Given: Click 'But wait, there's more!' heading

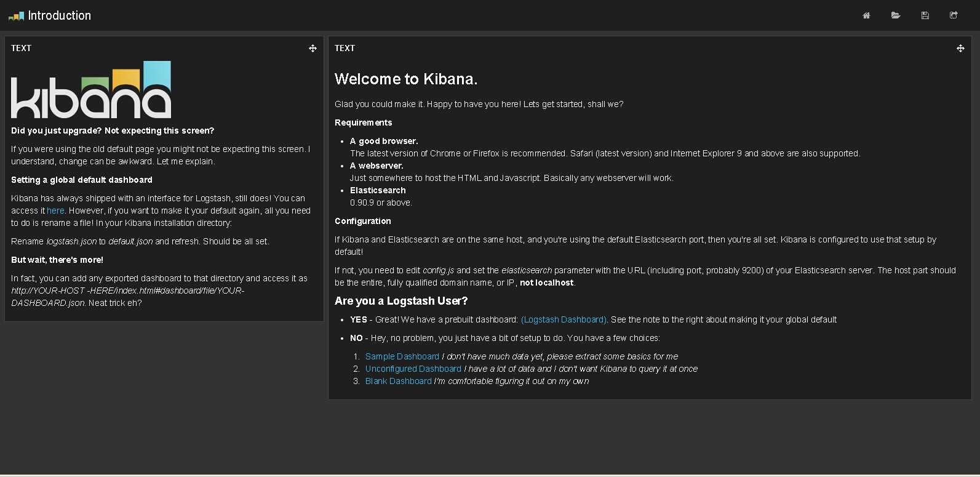Looking at the screenshot, I should point(57,260).
